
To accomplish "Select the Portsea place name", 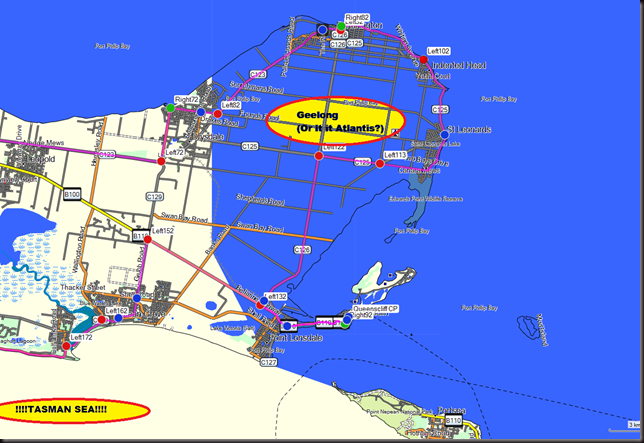I will (452, 411).
